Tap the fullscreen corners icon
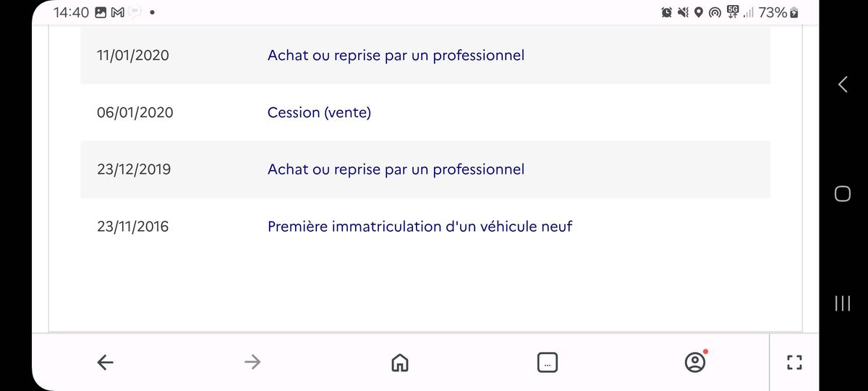 (793, 363)
